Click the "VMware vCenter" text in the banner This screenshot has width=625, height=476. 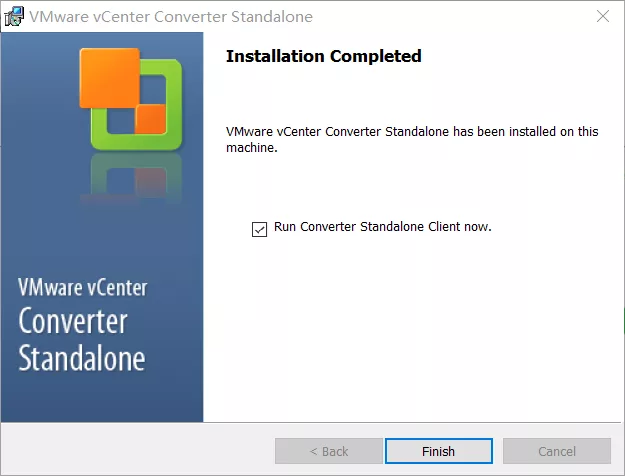click(x=82, y=288)
